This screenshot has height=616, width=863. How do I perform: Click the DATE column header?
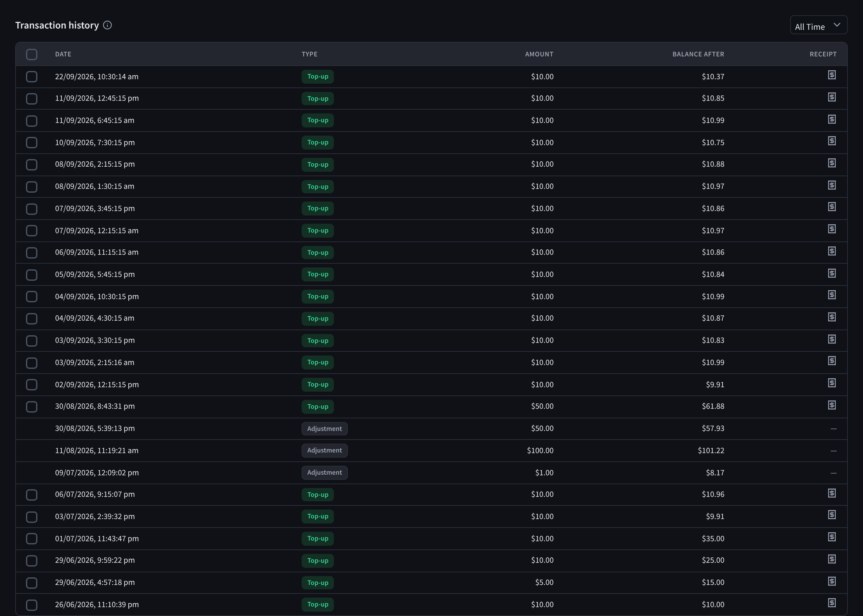[63, 54]
